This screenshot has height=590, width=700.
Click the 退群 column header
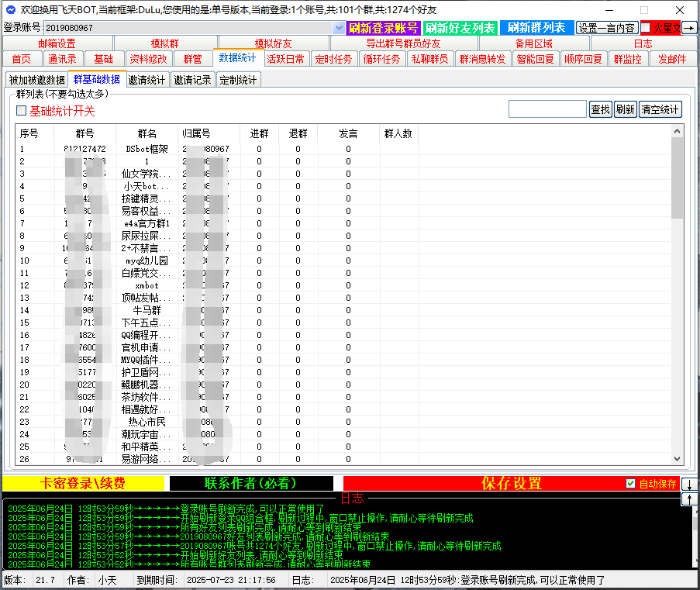(298, 133)
